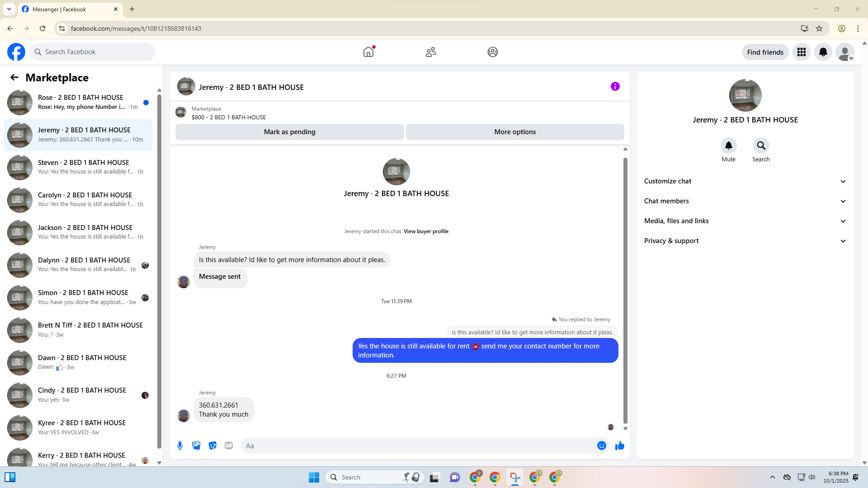Bookmark this page with star icon
This screenshot has height=488, width=868.
pos(819,28)
